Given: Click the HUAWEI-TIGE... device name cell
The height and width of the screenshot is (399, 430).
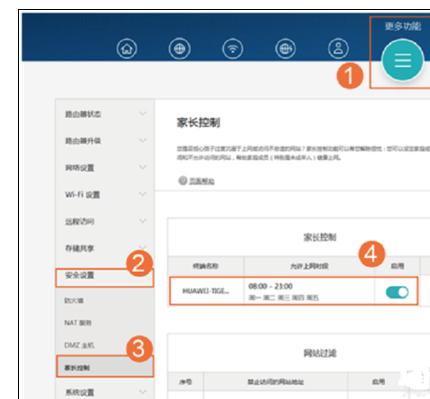Looking at the screenshot, I should pos(206,291).
